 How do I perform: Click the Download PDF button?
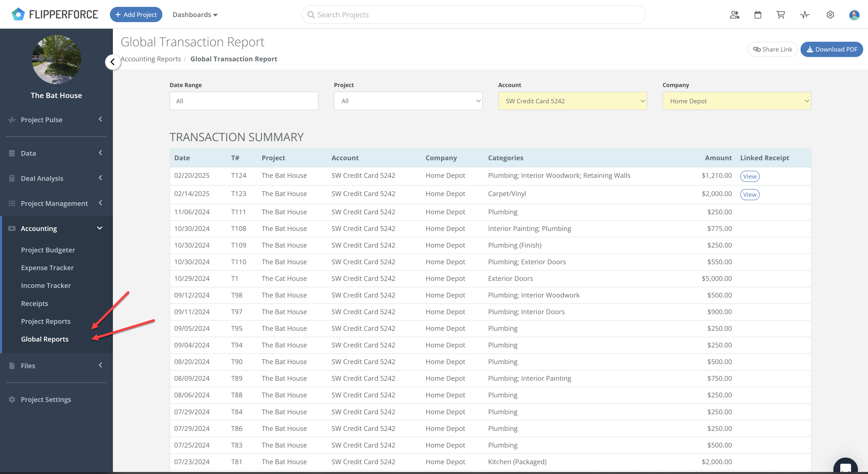pyautogui.click(x=832, y=49)
